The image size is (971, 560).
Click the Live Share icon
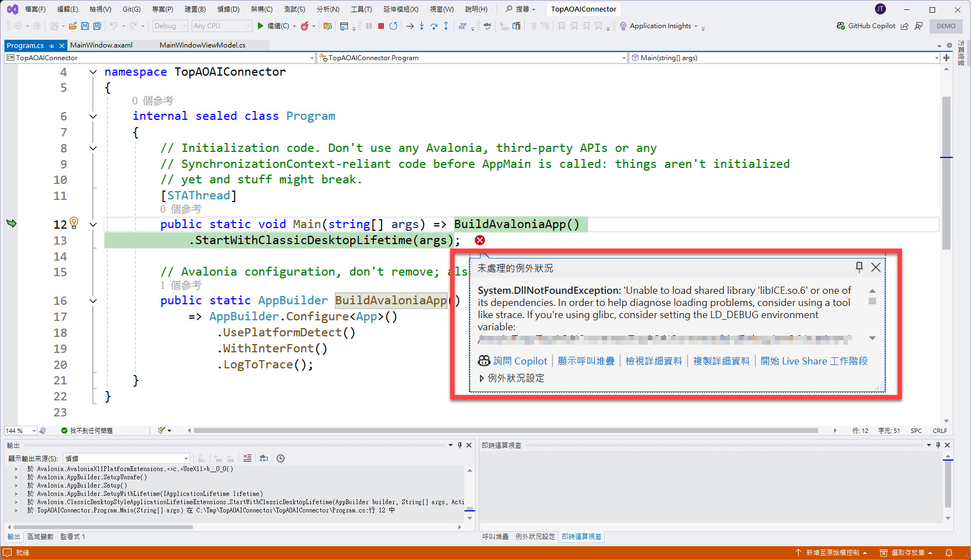904,26
